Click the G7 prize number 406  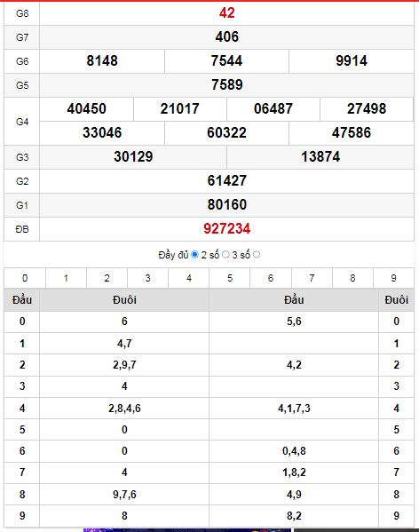(226, 36)
